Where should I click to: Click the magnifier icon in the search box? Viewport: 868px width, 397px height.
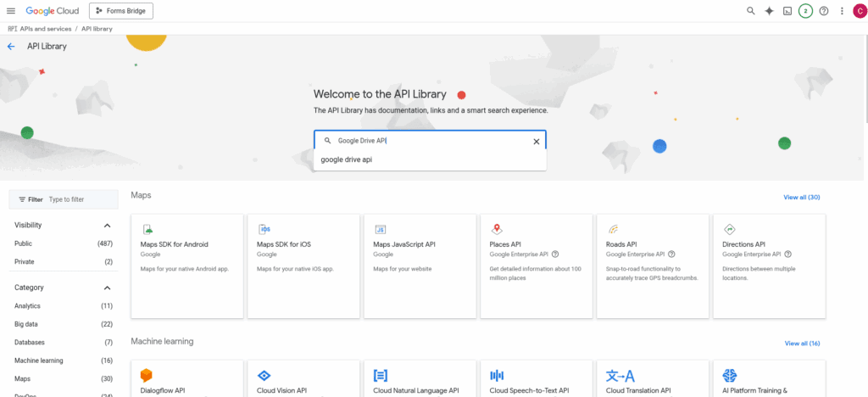click(327, 141)
